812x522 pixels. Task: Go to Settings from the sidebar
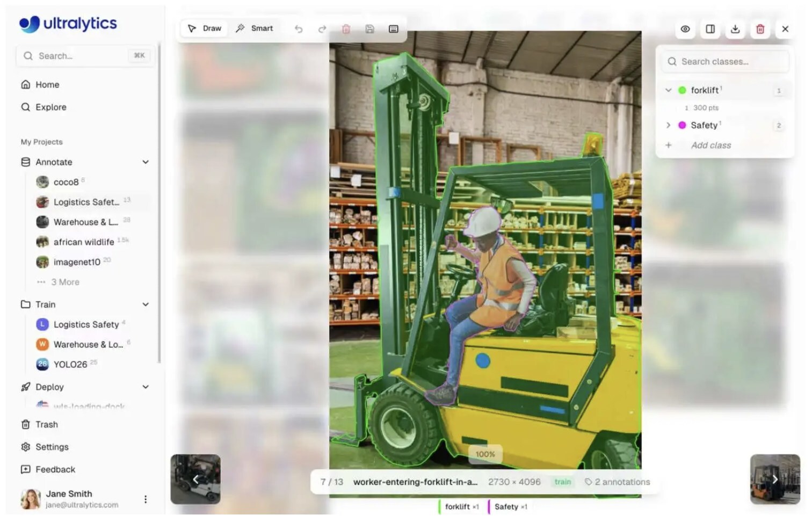click(52, 447)
